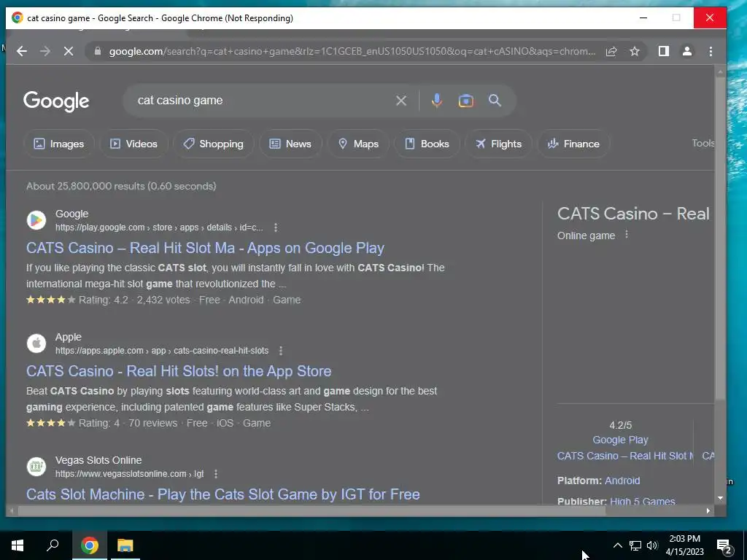Open CATS Casino Apps on Google Play link
The width and height of the screenshot is (747, 560).
205,248
